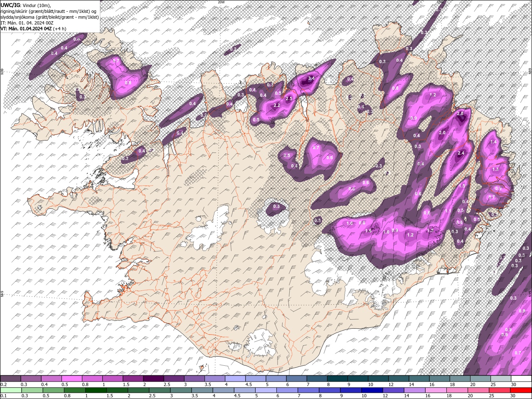Select the lower legend swatch labeled 20

pos(478,390)
